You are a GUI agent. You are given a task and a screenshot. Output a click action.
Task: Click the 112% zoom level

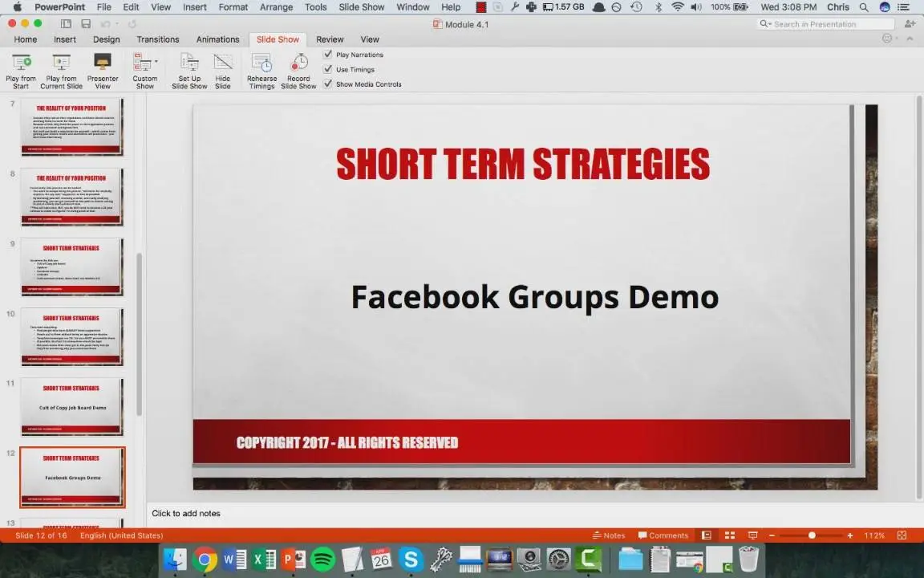pos(874,535)
